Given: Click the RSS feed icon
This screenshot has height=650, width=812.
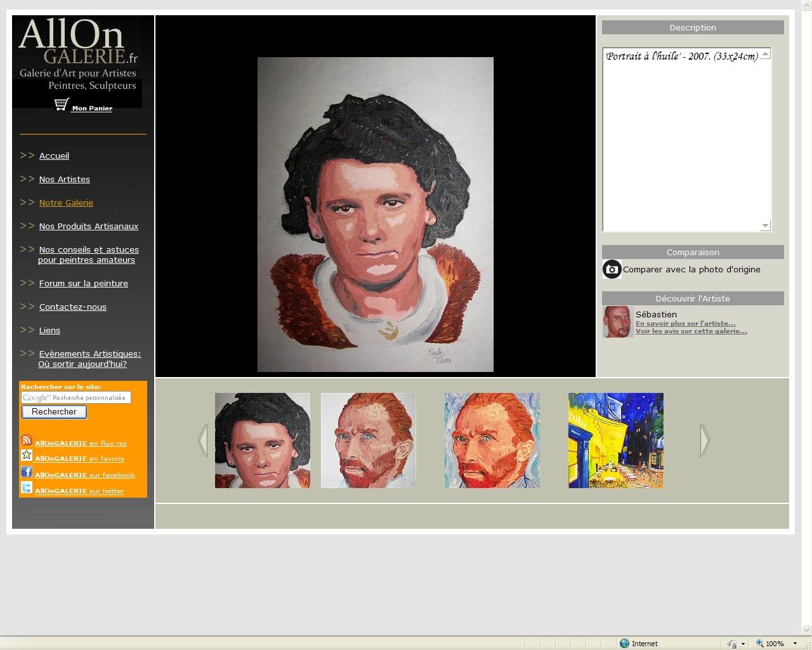Looking at the screenshot, I should (x=27, y=440).
